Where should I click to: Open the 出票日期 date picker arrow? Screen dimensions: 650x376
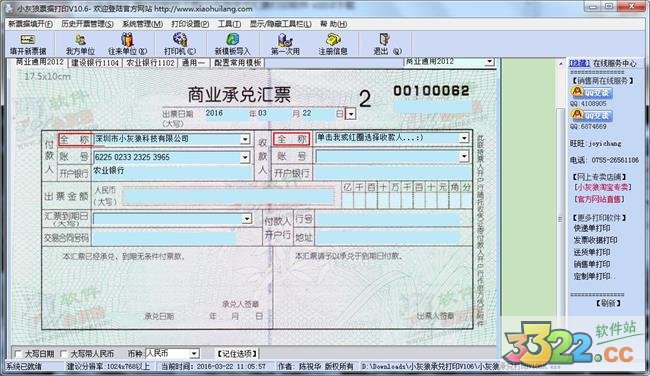tap(351, 114)
